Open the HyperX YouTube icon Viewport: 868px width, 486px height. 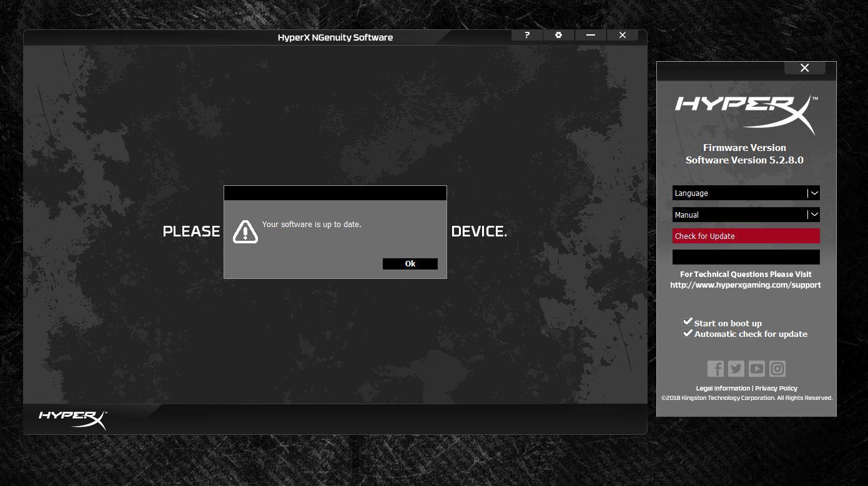pyautogui.click(x=757, y=369)
